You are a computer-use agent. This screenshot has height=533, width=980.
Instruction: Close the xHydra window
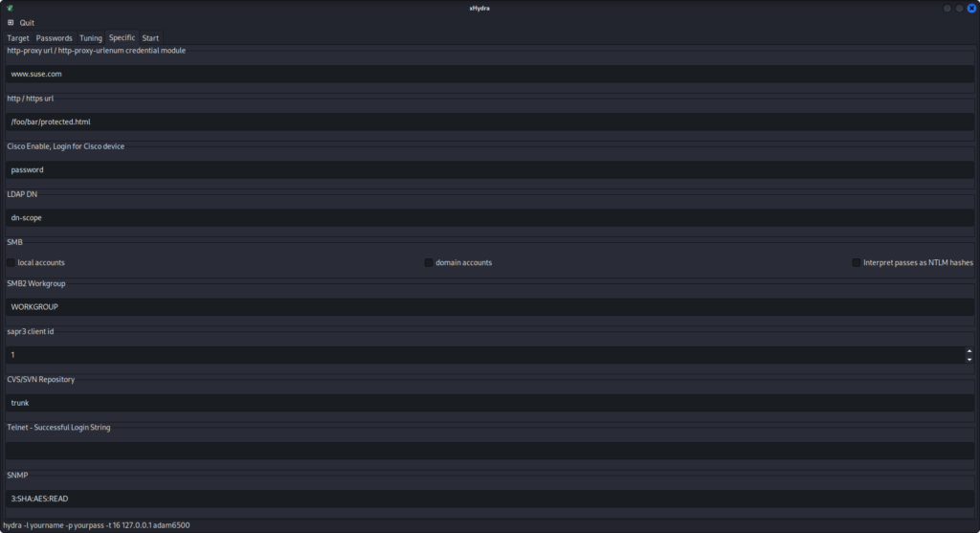971,8
